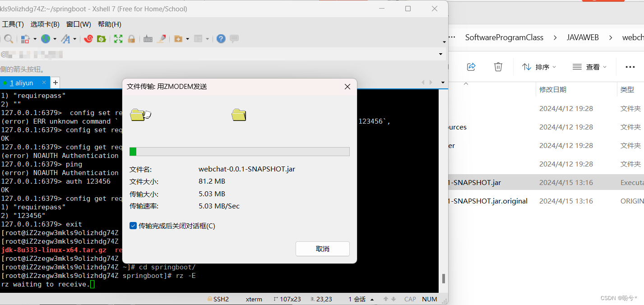This screenshot has height=305, width=644.
Task: Add a new tab with the plus button
Action: coord(55,83)
